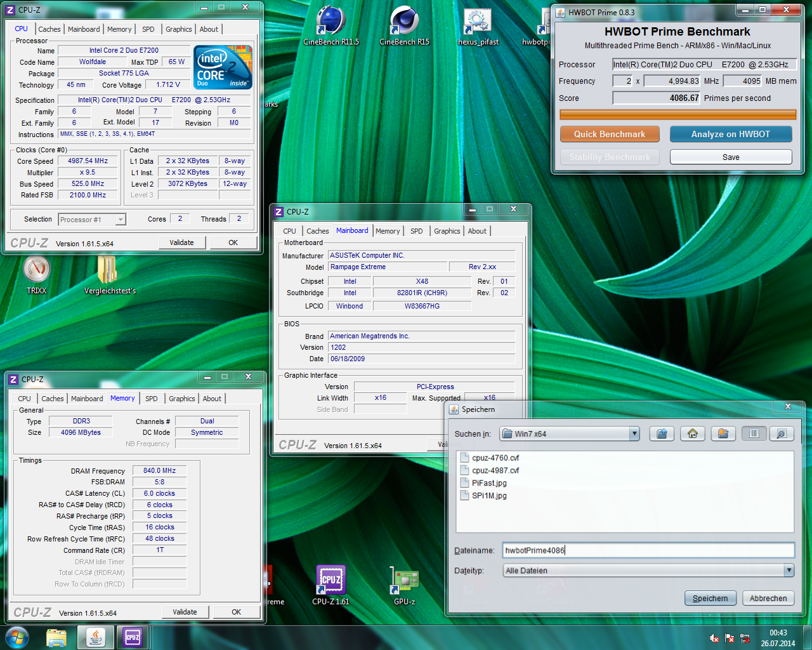Click the Bus Speed value 525.0 MHz
The width and height of the screenshot is (812, 650).
88,183
